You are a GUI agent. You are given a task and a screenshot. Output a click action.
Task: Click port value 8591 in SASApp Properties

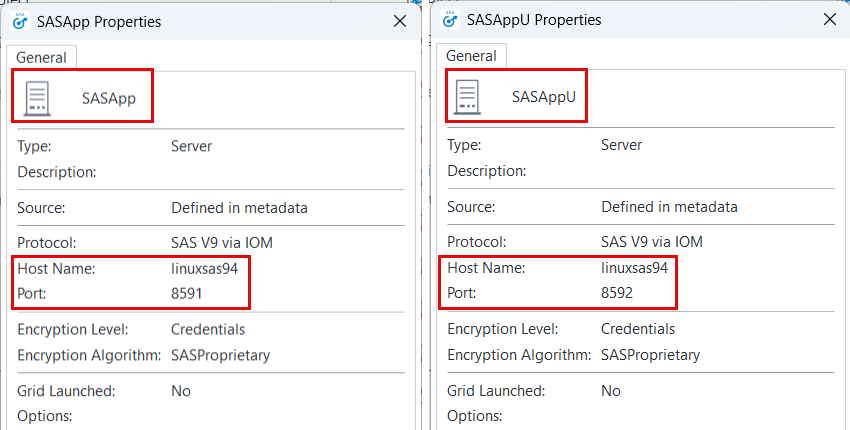pos(186,293)
